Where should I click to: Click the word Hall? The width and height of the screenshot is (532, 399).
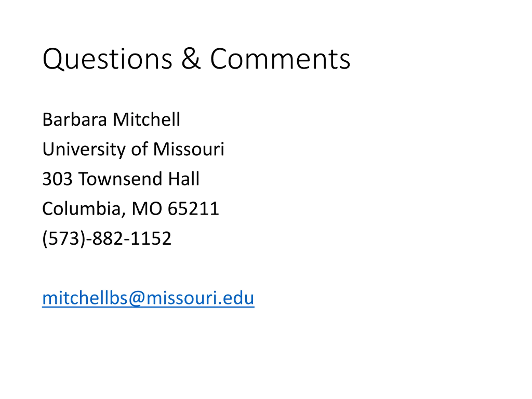click(x=184, y=179)
